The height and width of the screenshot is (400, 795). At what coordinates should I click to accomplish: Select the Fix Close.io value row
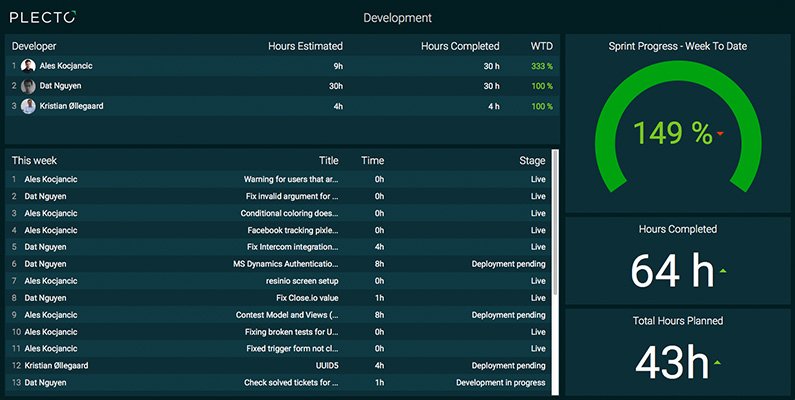pyautogui.click(x=279, y=298)
